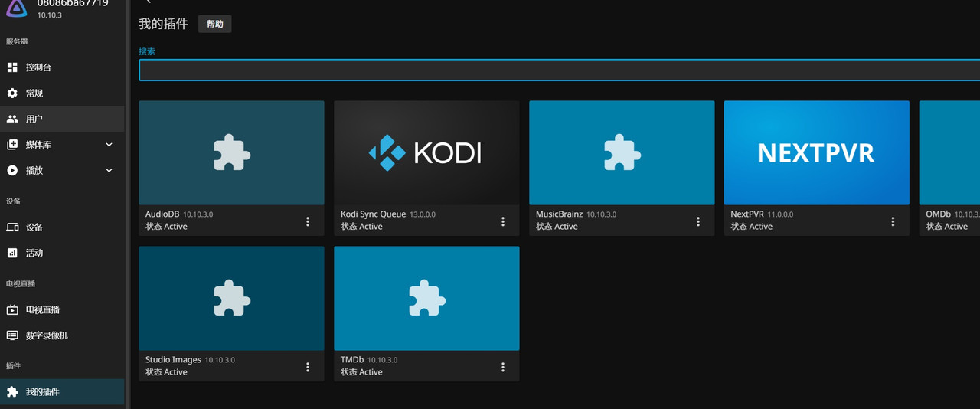This screenshot has width=980, height=409.
Task: Open the 控制台 dashboard icon in sidebar
Action: 12,67
